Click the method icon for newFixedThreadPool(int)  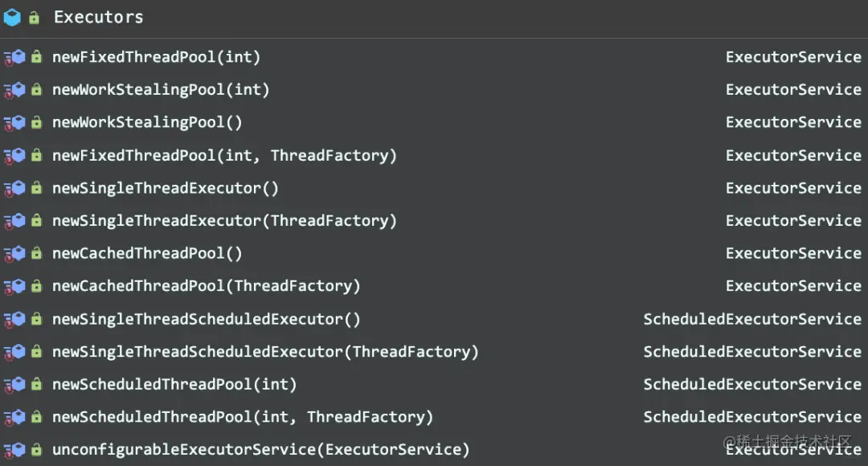pos(15,57)
